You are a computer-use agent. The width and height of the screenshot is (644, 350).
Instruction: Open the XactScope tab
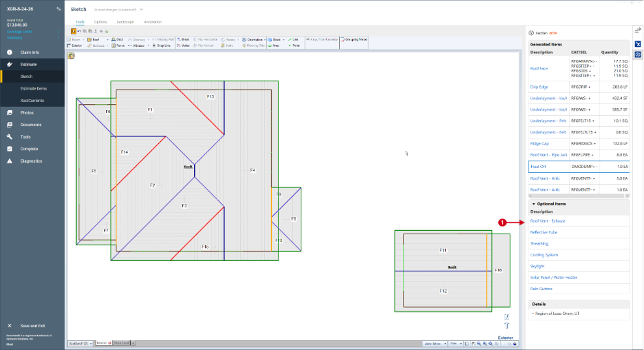[x=125, y=22]
